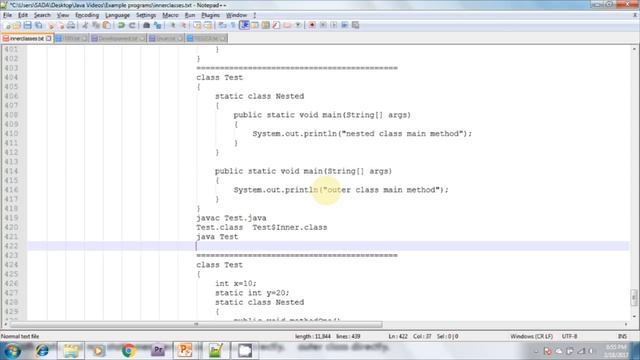
Task: Undo the last edit via toolbar
Action: tap(121, 25)
